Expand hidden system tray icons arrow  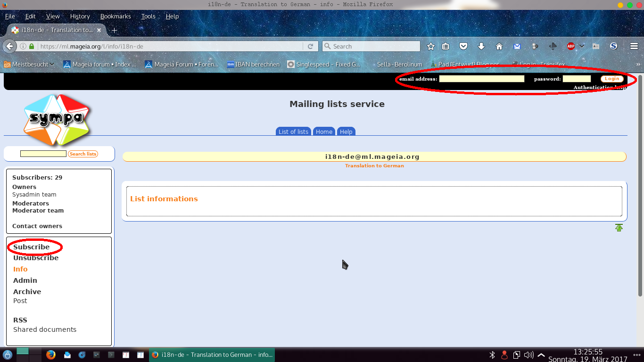point(541,355)
